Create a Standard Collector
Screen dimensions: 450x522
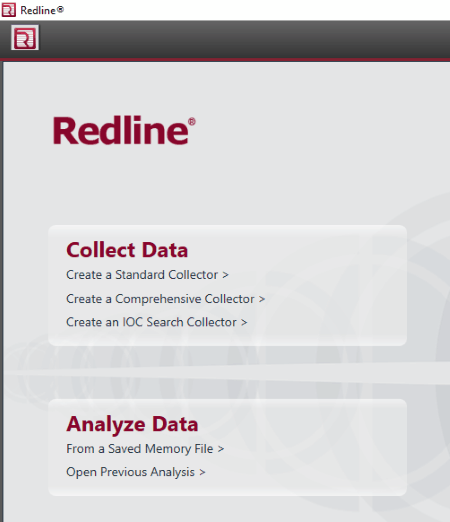pos(147,275)
